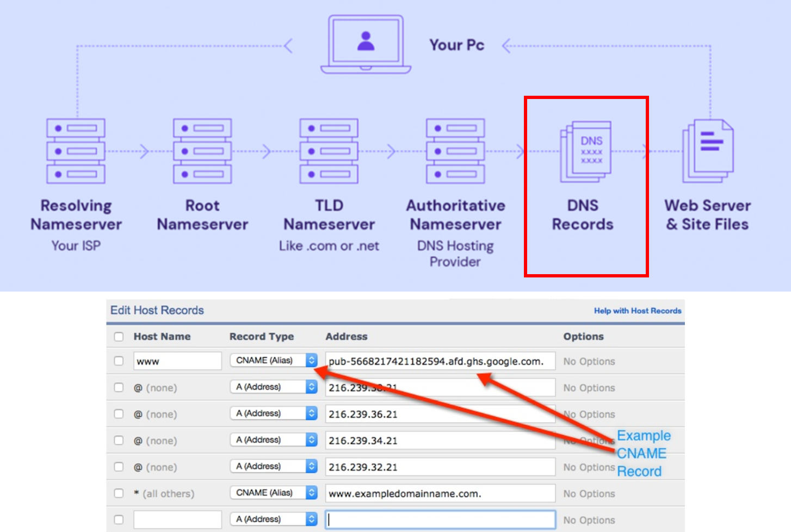The image size is (791, 532).
Task: Click the address field containing www.exampledomainname.com
Action: pyautogui.click(x=440, y=493)
